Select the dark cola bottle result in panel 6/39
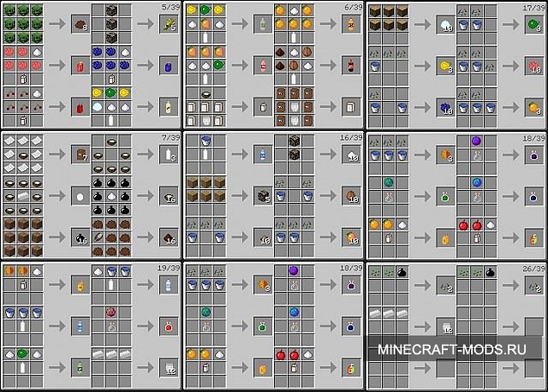The height and width of the screenshot is (392, 548). pos(351,65)
